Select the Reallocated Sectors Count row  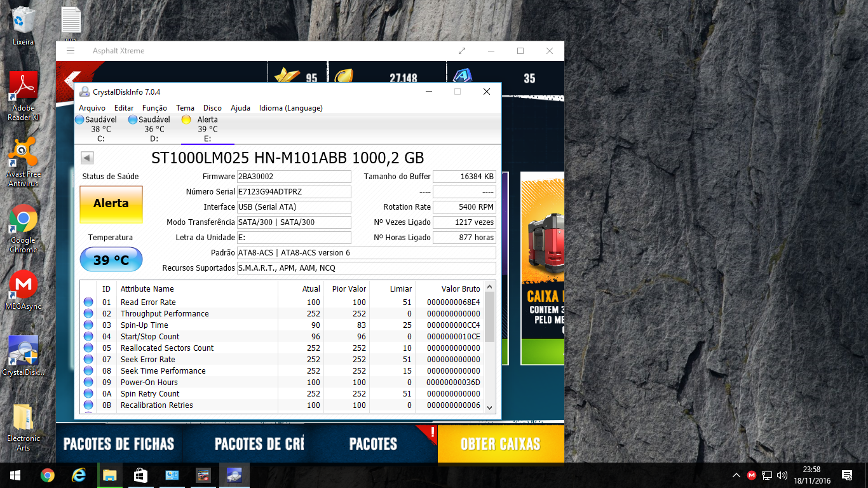[x=282, y=348]
